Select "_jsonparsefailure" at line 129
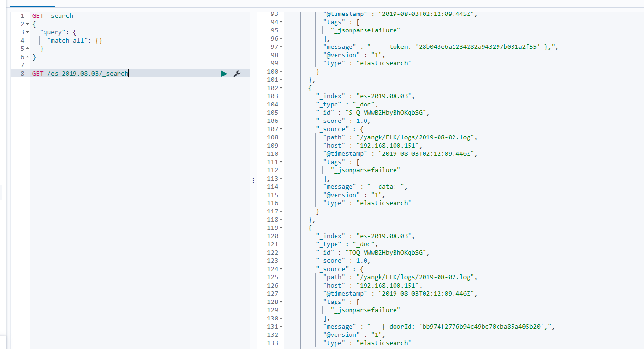 366,310
